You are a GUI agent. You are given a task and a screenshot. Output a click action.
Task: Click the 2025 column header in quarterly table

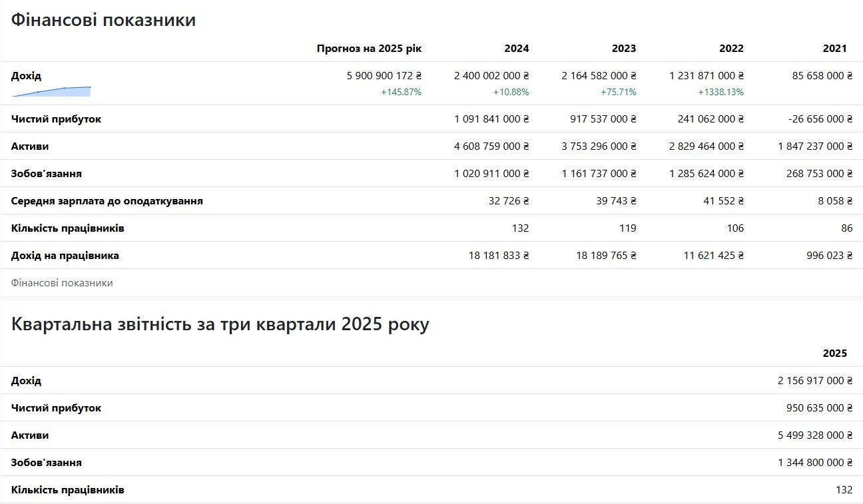tap(834, 354)
